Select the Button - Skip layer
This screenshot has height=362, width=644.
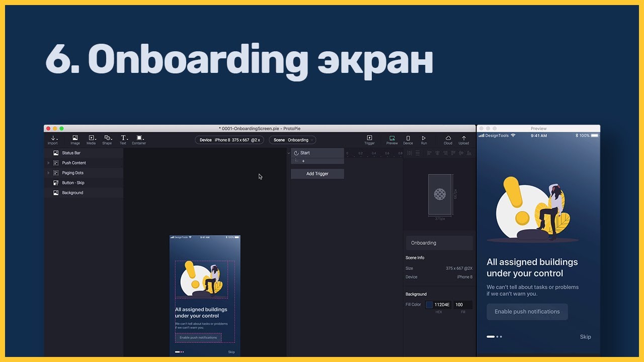(84, 183)
